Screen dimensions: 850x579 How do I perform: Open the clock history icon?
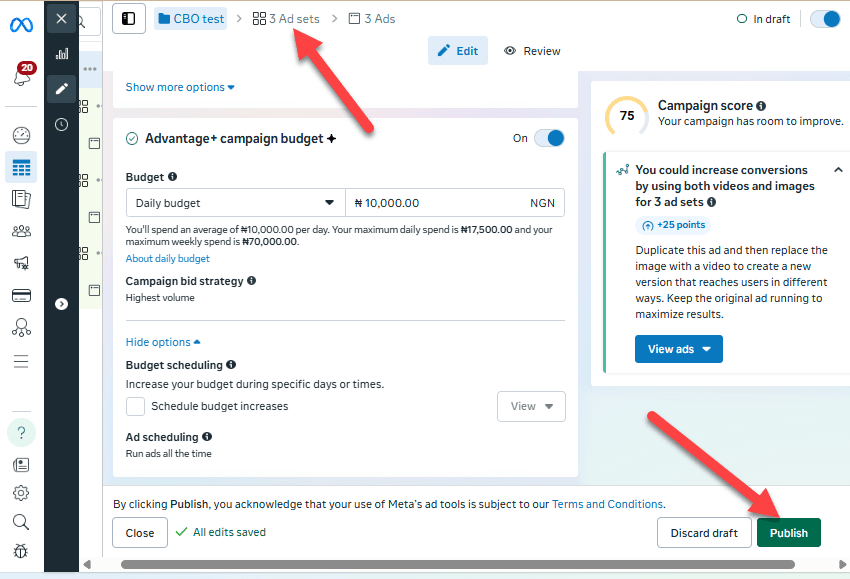62,125
